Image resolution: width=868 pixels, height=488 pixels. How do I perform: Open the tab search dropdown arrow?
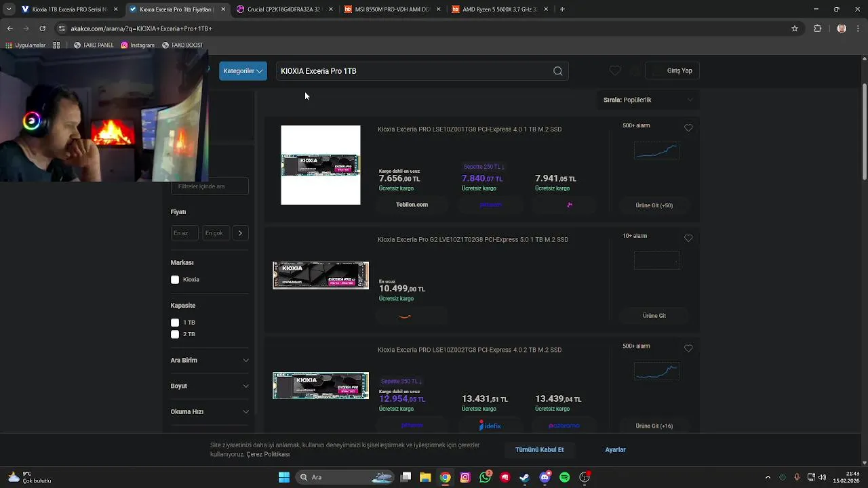[x=8, y=9]
